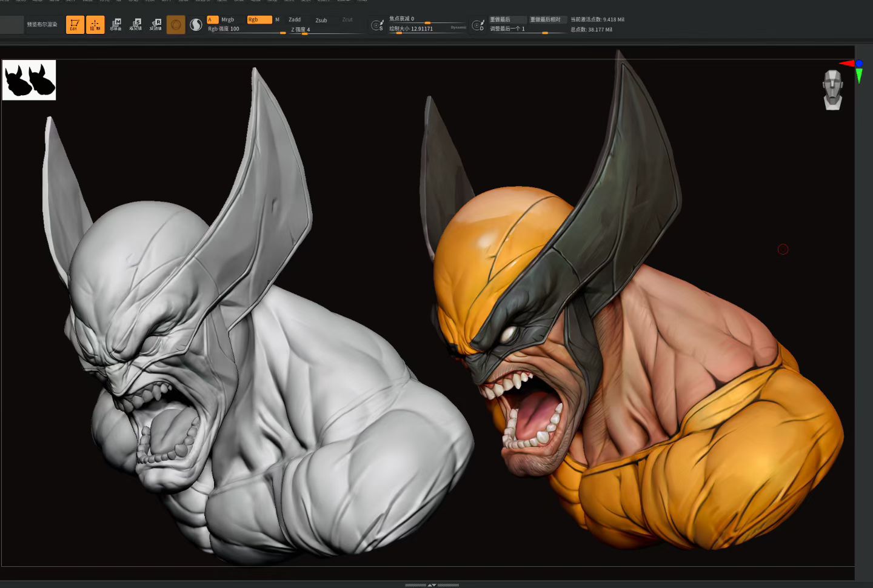Image resolution: width=873 pixels, height=588 pixels.
Task: Click the blue Z axis dot
Action: point(859,63)
